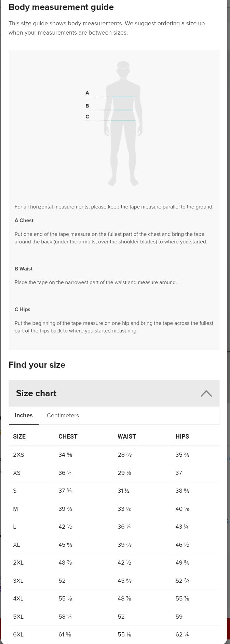Select the 3XL size row
This screenshot has width=230, height=644.
[114, 581]
